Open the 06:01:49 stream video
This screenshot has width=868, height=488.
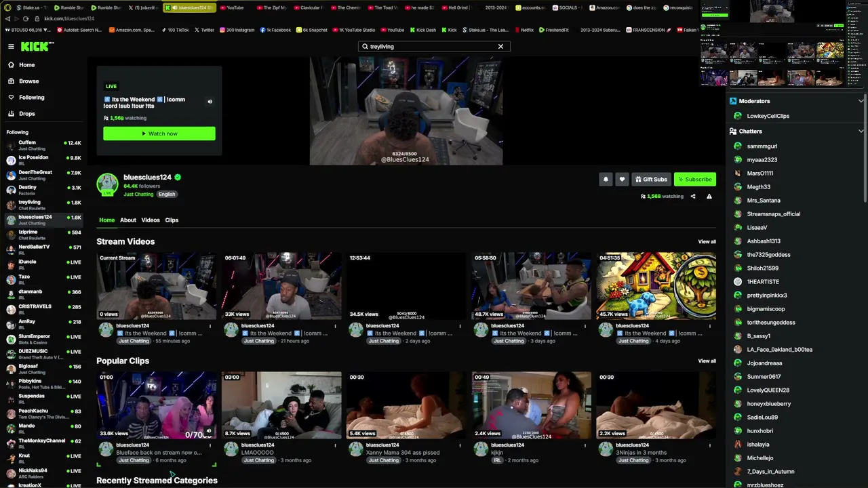(x=281, y=286)
